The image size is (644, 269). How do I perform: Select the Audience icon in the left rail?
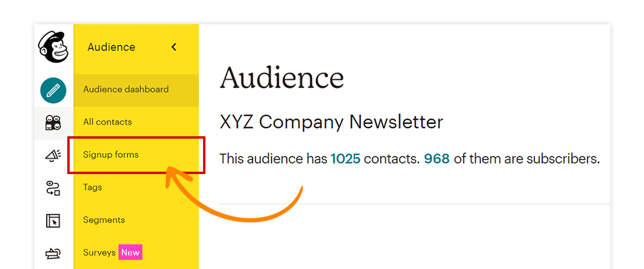[x=53, y=123]
